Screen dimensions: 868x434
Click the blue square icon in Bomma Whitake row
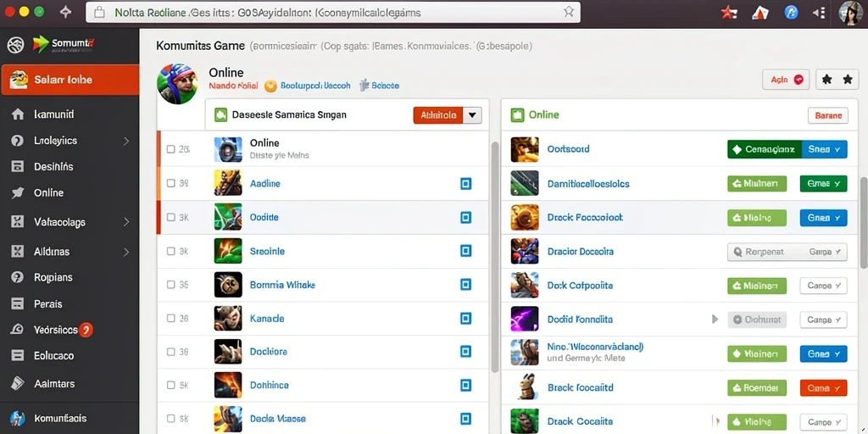point(466,285)
